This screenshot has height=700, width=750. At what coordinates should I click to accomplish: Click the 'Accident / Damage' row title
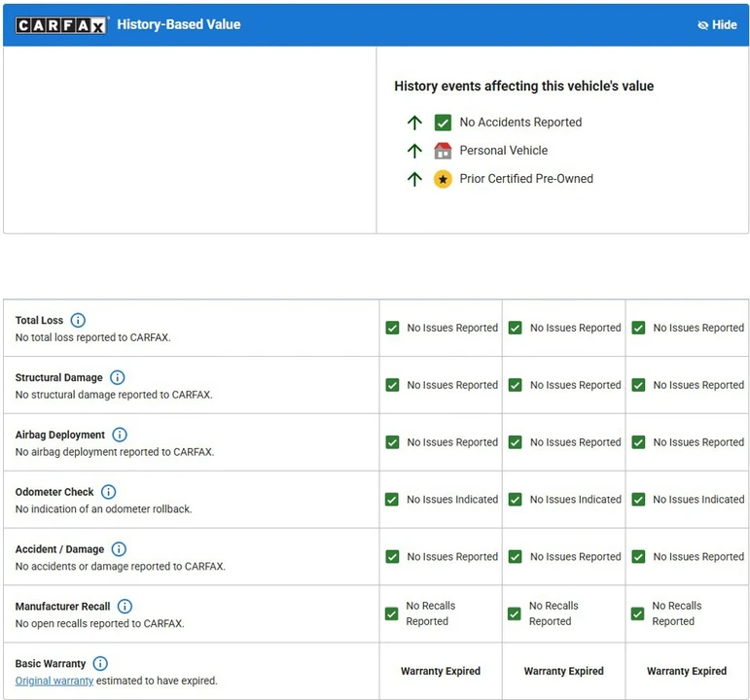point(59,549)
